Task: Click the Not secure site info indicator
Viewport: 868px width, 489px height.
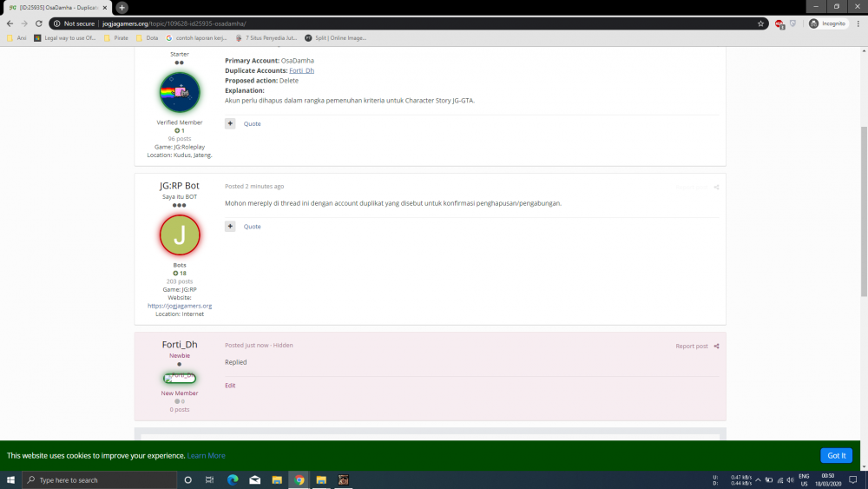Action: 74,23
